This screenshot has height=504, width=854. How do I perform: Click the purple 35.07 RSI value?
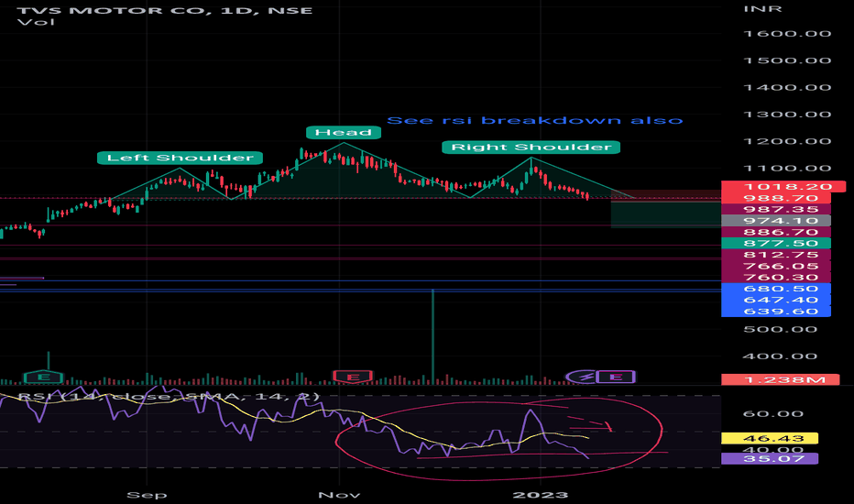point(770,458)
